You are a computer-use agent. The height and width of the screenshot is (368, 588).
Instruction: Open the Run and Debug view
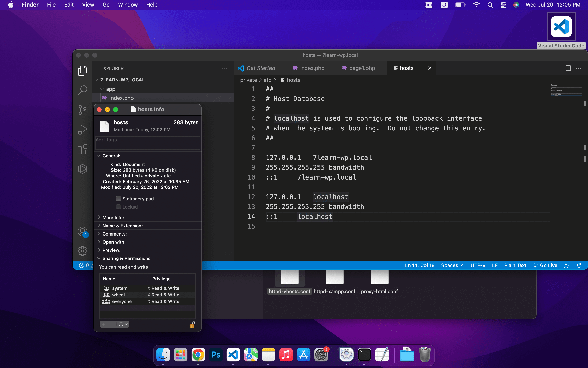coord(82,129)
